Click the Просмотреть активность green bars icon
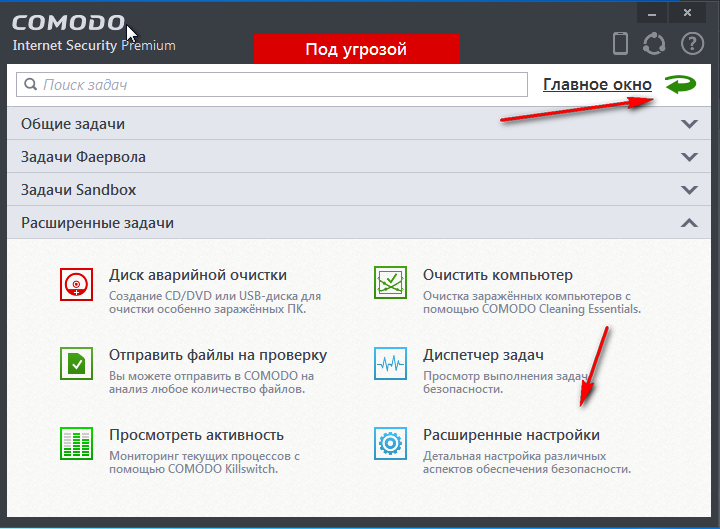The width and height of the screenshot is (720, 529). [x=76, y=443]
